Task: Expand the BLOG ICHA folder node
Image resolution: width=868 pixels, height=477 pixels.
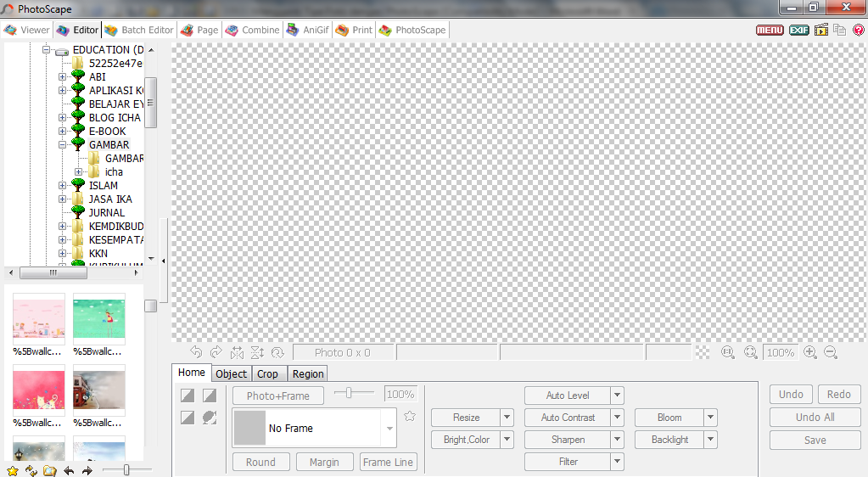Action: (63, 117)
